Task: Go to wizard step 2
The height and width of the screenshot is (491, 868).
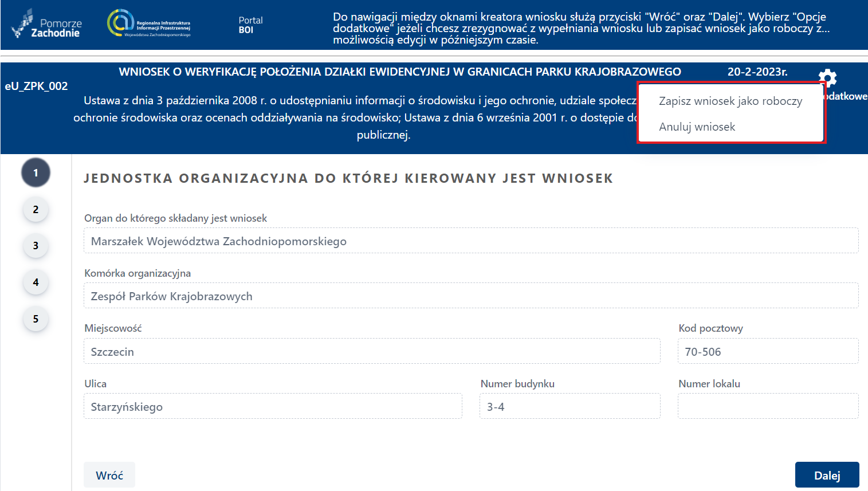Action: click(x=36, y=209)
